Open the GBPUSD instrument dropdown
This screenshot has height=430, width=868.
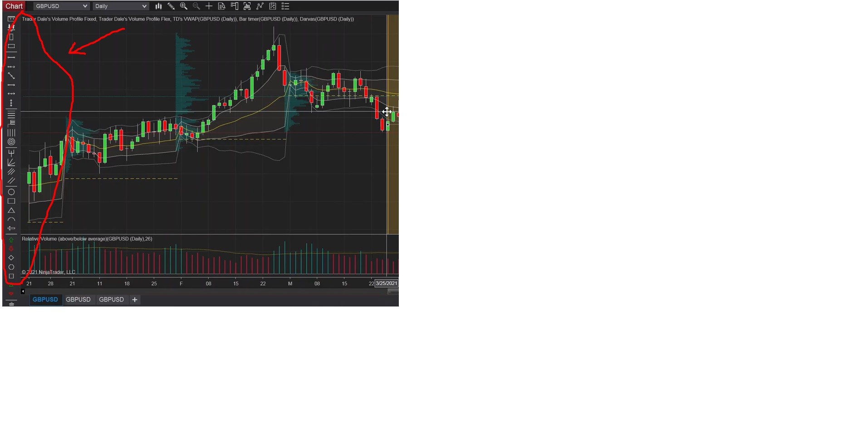(x=61, y=6)
